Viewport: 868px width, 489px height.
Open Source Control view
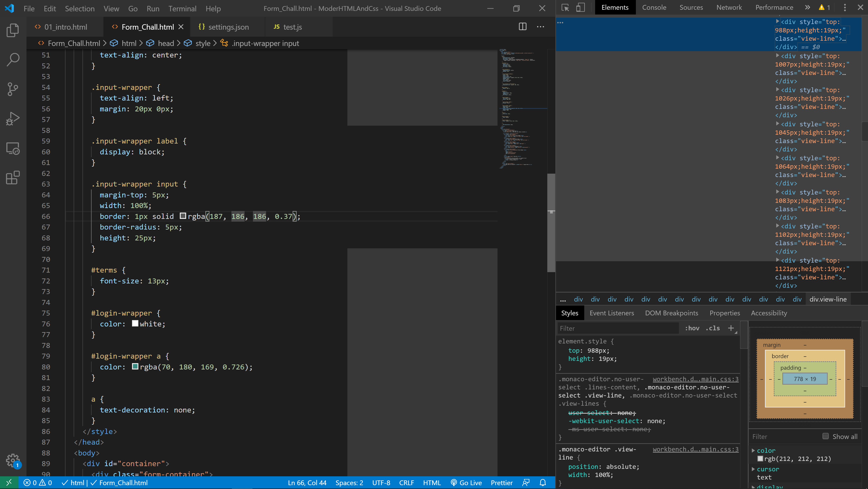click(13, 89)
